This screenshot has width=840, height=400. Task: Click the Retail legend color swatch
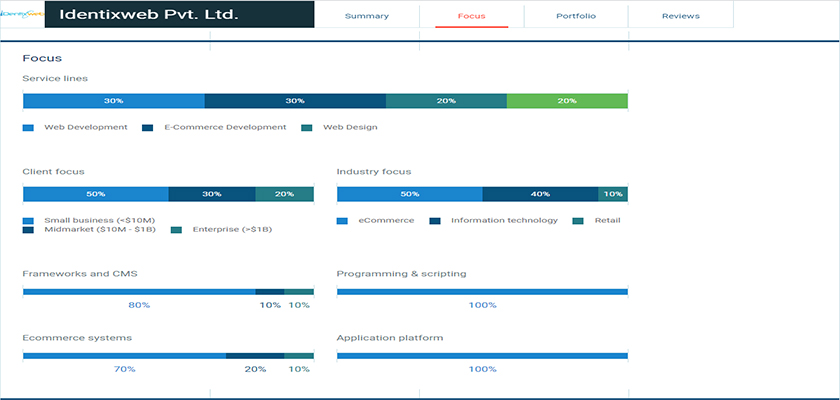pyautogui.click(x=578, y=221)
